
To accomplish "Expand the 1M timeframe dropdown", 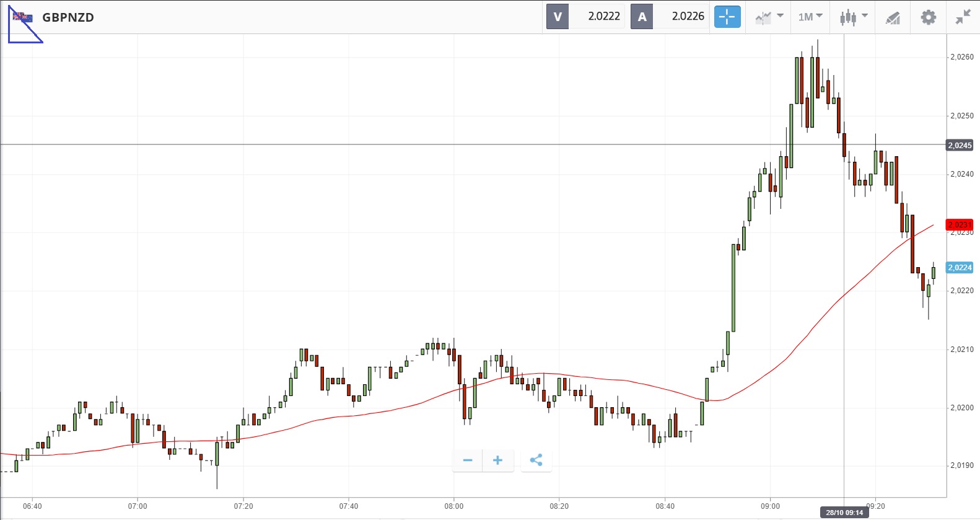I will [x=810, y=17].
